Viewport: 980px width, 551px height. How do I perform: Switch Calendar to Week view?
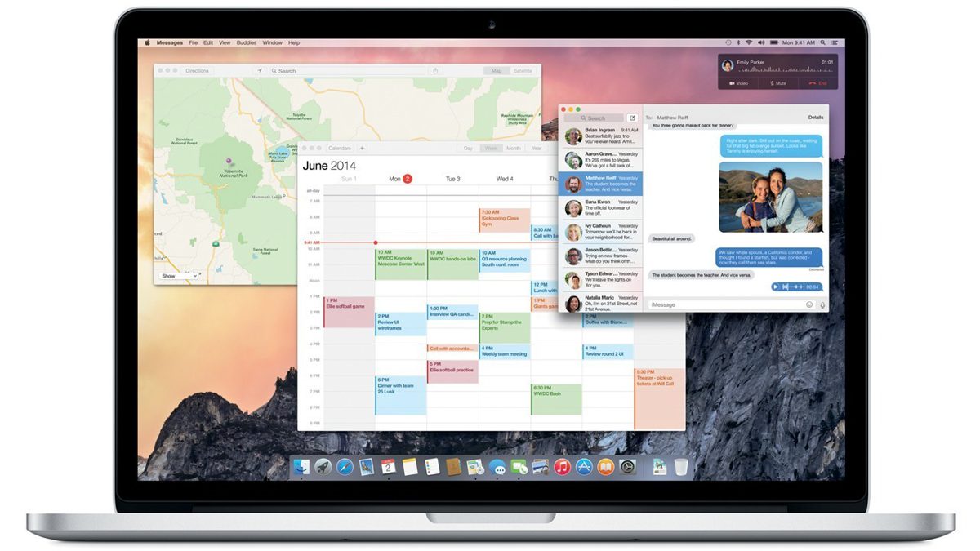click(x=491, y=148)
